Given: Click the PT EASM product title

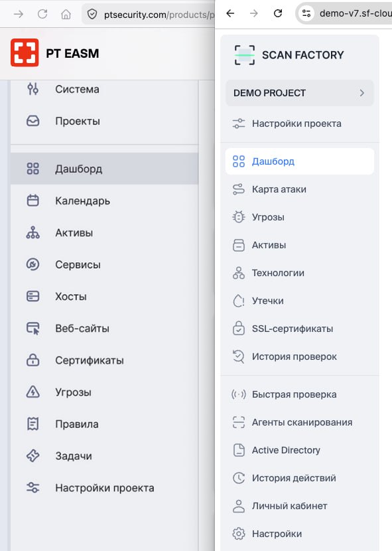Looking at the screenshot, I should [72, 53].
